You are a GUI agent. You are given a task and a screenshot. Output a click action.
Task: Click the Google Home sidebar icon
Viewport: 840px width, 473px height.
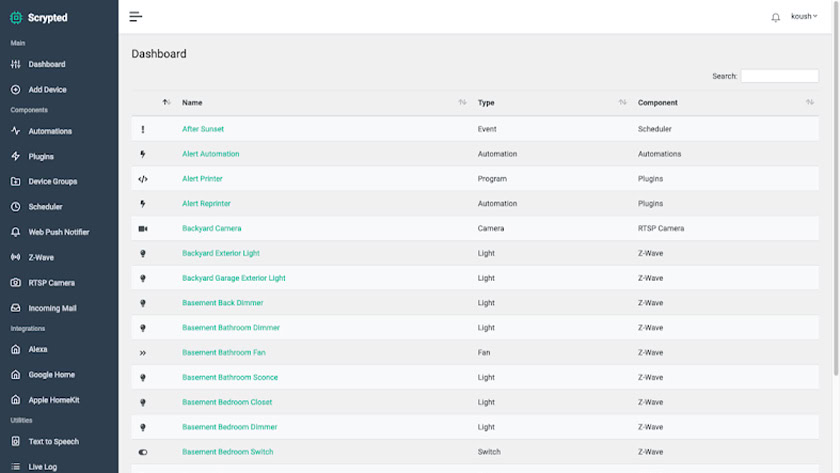(x=16, y=374)
